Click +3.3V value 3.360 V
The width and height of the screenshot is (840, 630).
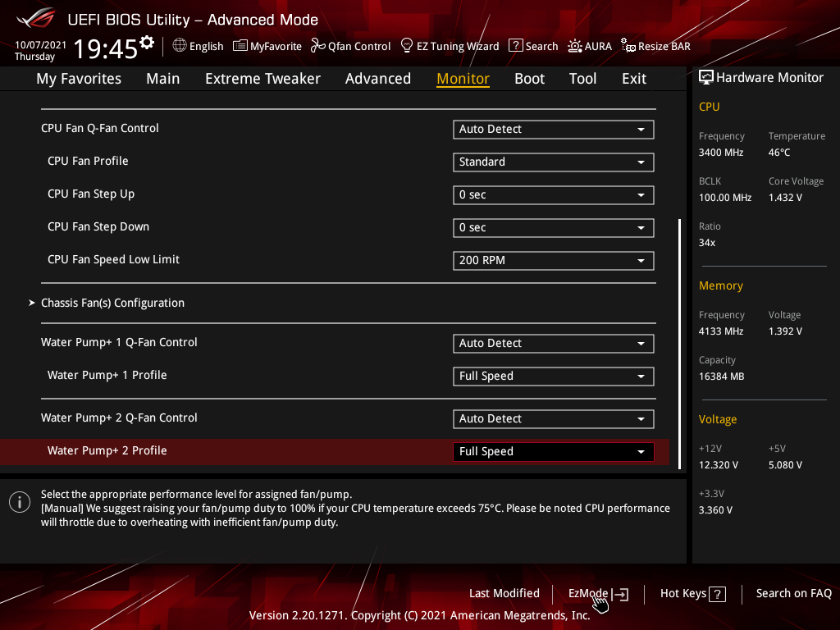coord(715,510)
